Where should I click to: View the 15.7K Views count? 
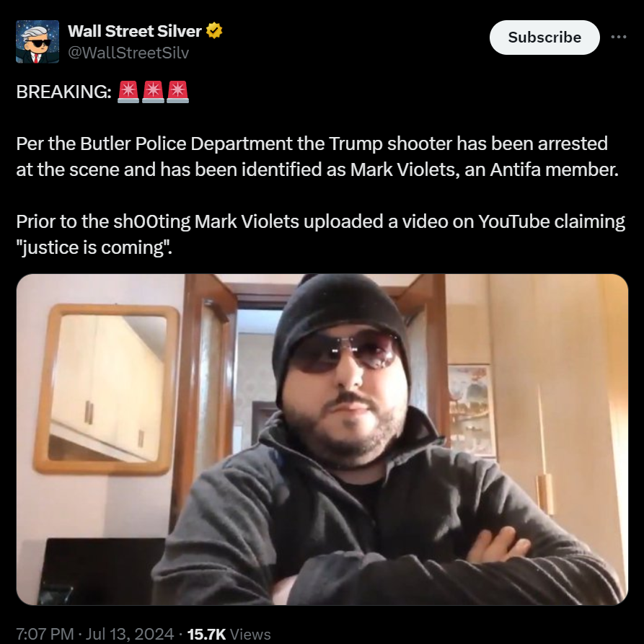coord(229,634)
